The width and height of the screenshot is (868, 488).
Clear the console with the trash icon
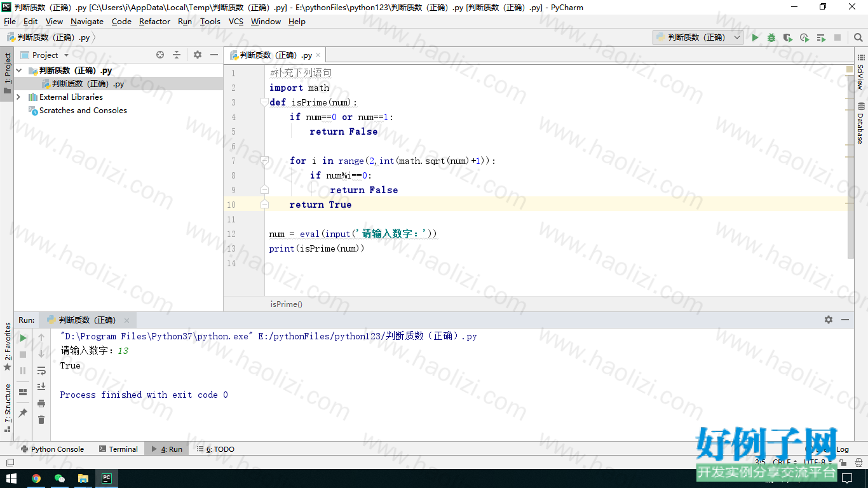click(41, 420)
